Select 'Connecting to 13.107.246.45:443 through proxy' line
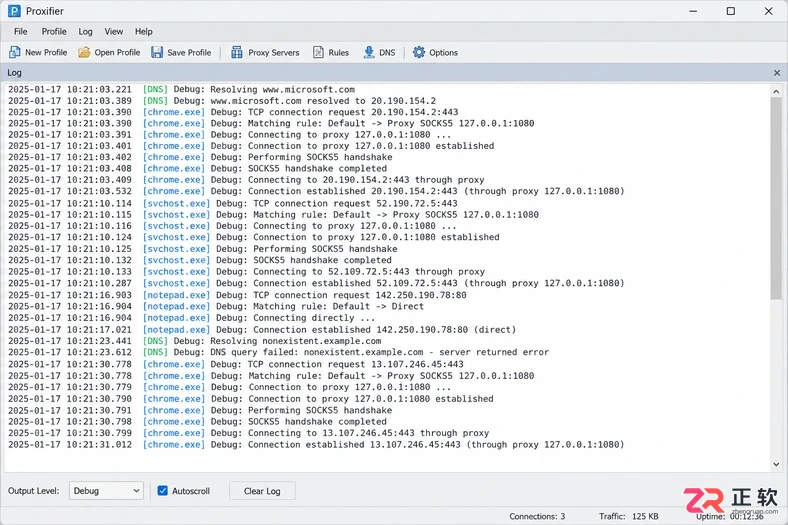 [x=248, y=433]
